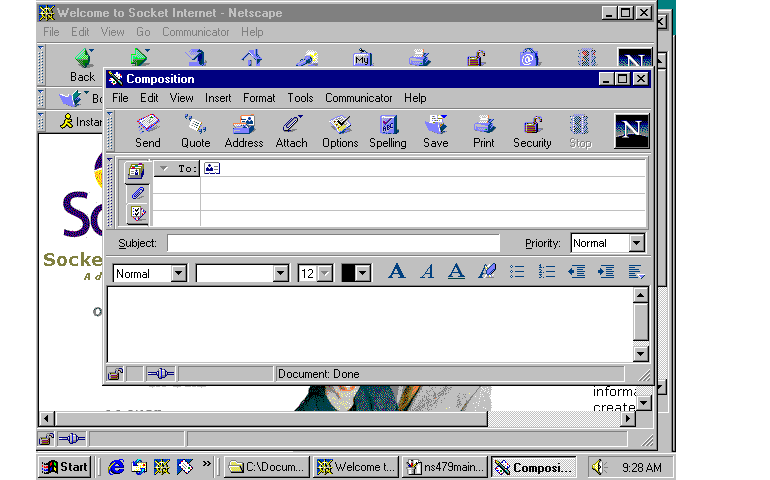Switch to C:\Docum... taskbar window
This screenshot has height=480, width=770.
tap(267, 467)
